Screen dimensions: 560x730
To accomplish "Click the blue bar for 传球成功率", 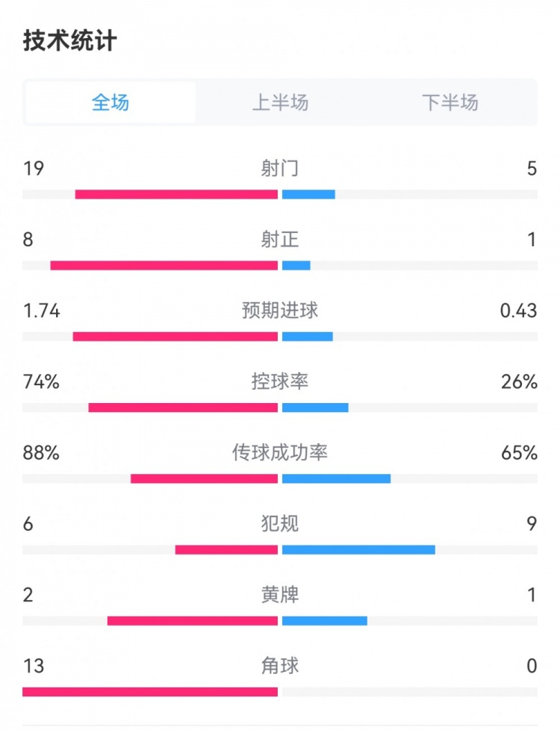I will click(336, 478).
